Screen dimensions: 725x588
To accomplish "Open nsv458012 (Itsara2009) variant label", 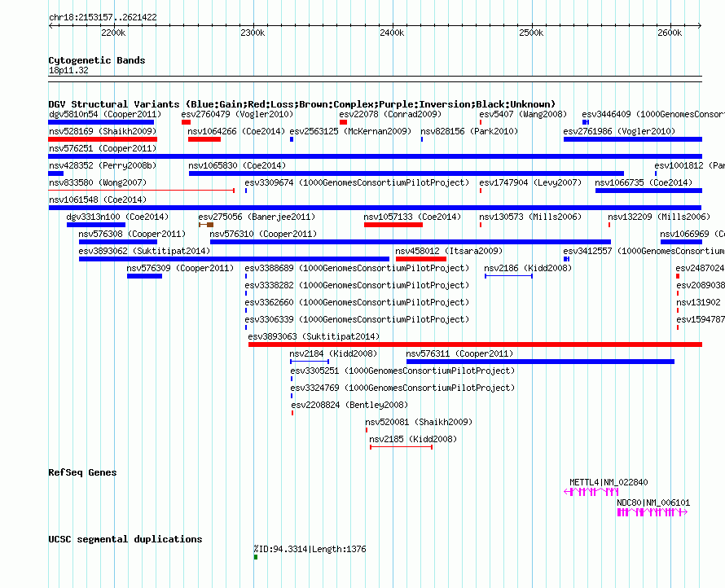I will coord(449,251).
